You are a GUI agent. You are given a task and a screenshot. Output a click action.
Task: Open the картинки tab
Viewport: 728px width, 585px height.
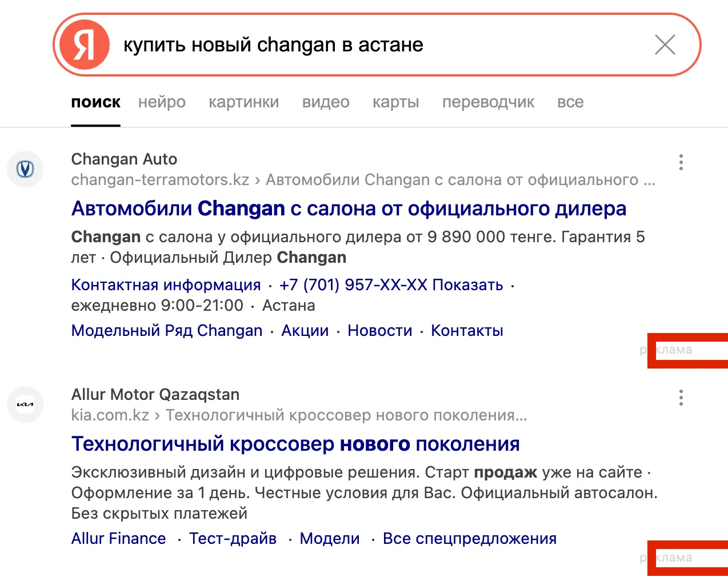pos(244,102)
